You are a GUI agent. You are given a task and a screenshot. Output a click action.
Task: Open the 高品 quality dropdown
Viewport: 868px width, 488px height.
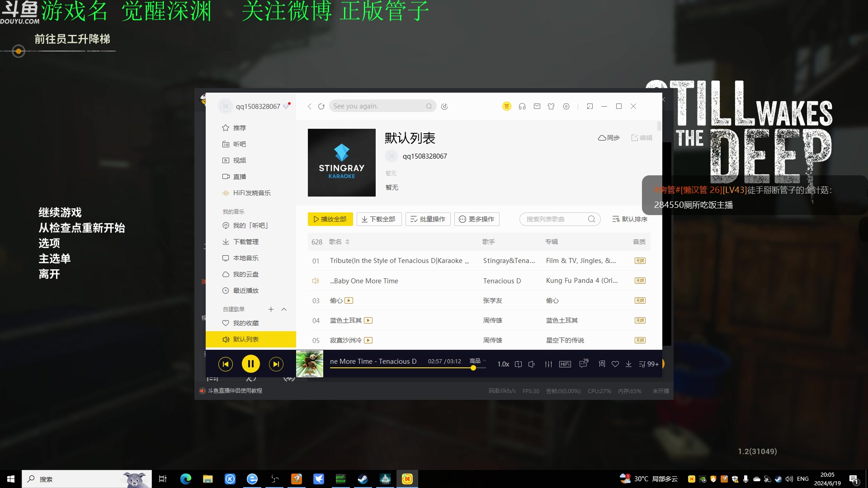pos(477,361)
